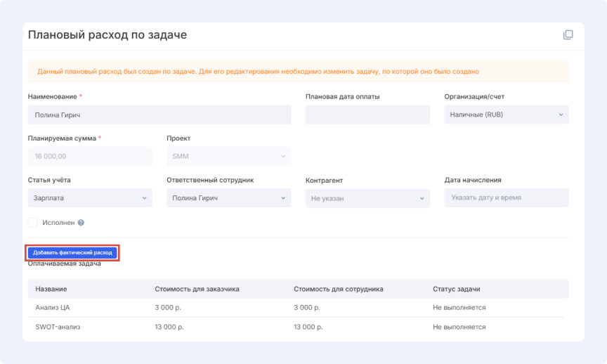Screen dimensions: 607x364
Task: Click the Дата начисления date field
Action: [507, 198]
